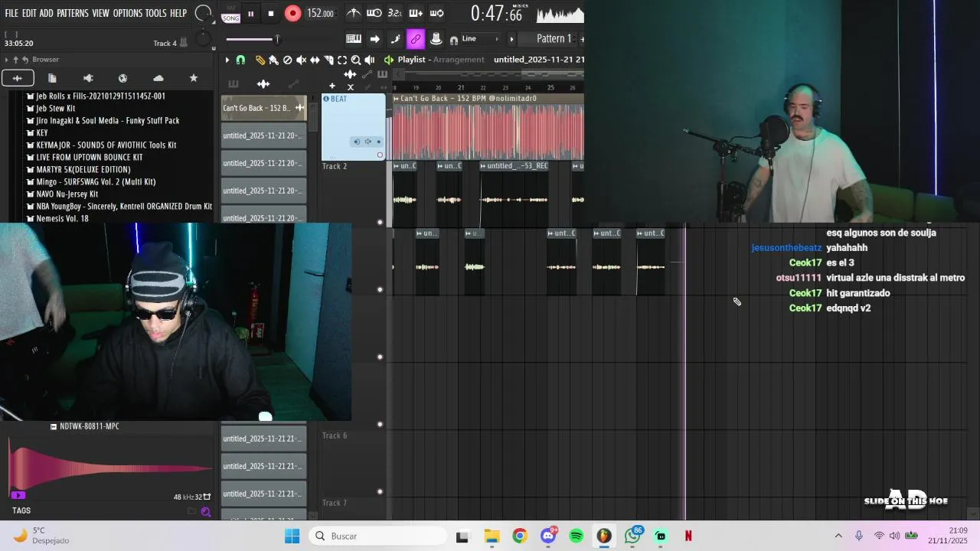Toggle mute circle on BEAT track
Viewport: 980px width, 551px height.
coord(380,155)
